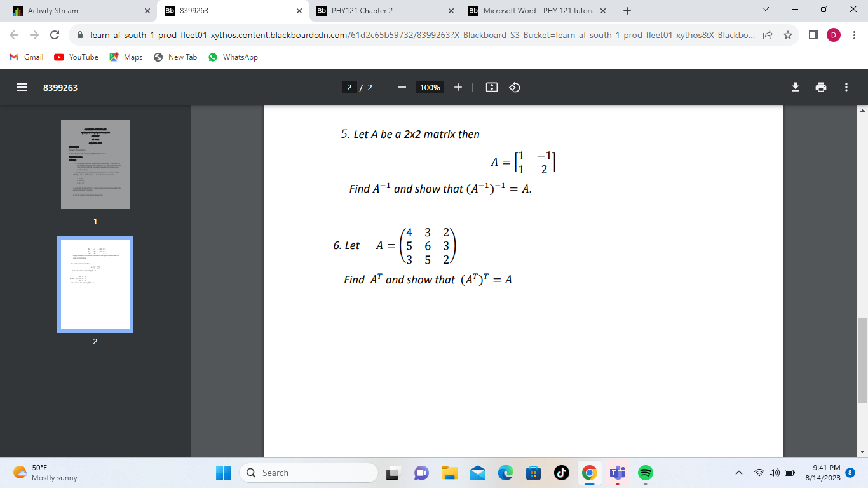Open the PDF viewer's more actions menu
This screenshot has height=488, width=868.
846,87
